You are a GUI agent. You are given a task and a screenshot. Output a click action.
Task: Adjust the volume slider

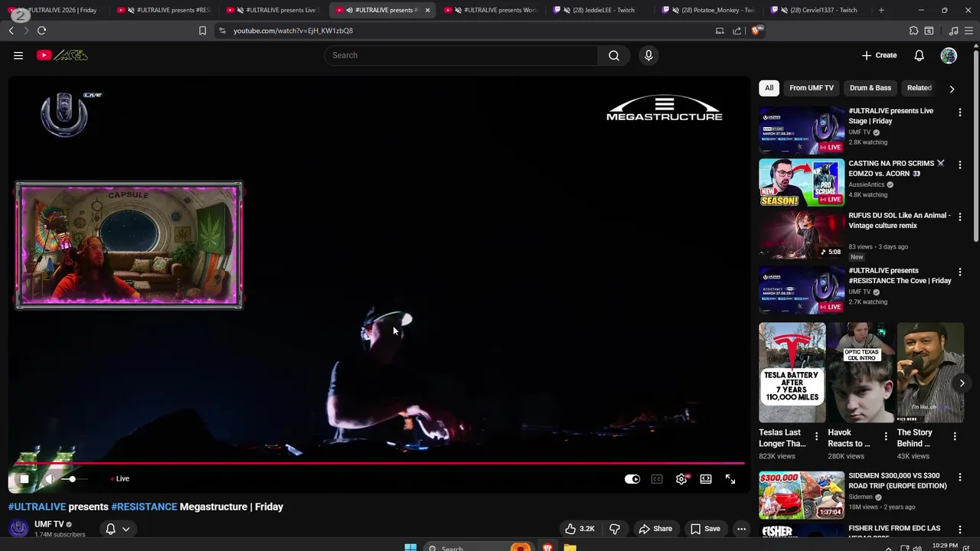[74, 479]
